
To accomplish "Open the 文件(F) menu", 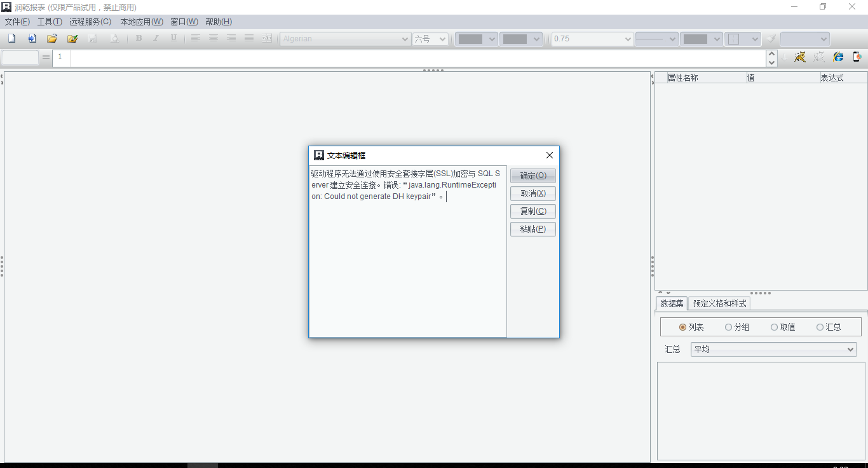I will (x=17, y=22).
